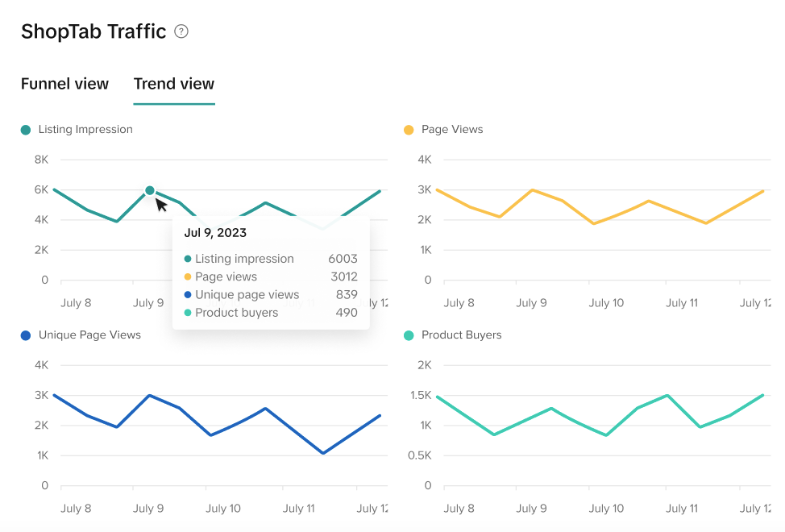The image size is (785, 532).
Task: Click tooltip row Listing impression label
Action: point(244,259)
